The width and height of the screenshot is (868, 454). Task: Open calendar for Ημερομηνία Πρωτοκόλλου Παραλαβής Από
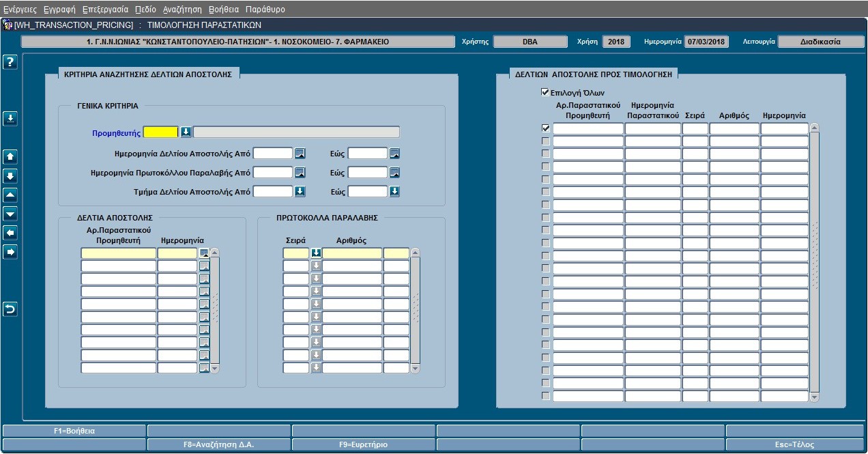pos(300,173)
